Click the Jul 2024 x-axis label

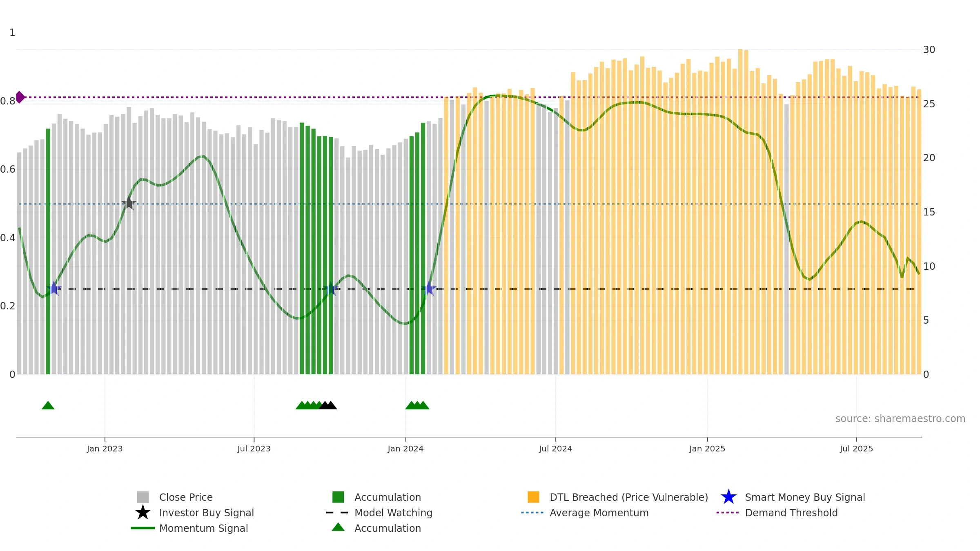[555, 449]
